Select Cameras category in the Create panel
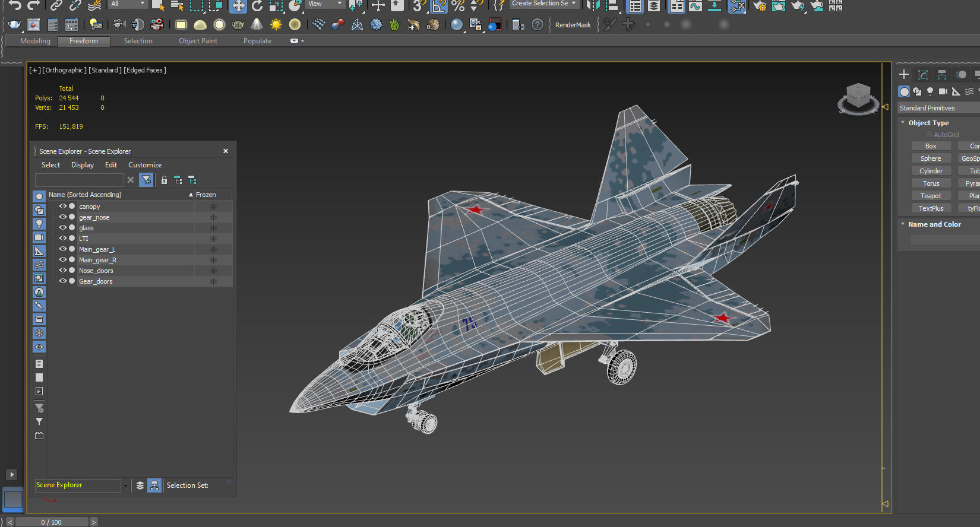This screenshot has width=980, height=527. tap(943, 91)
